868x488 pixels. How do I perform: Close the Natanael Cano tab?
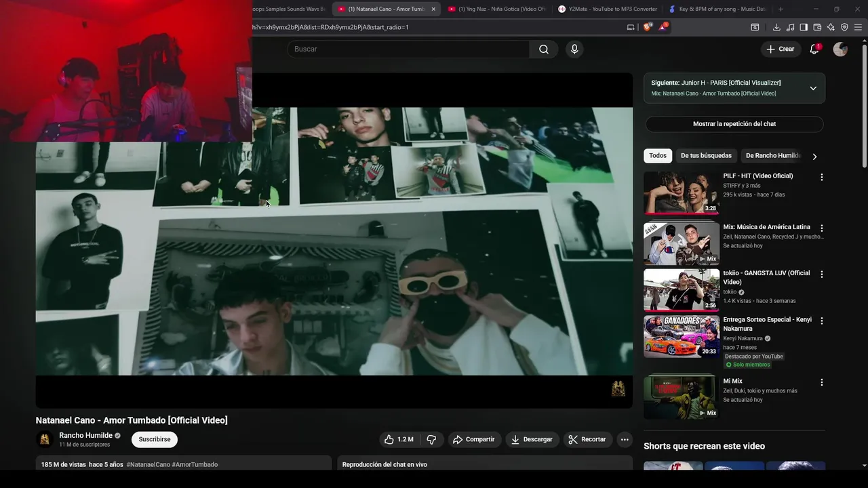click(x=433, y=9)
